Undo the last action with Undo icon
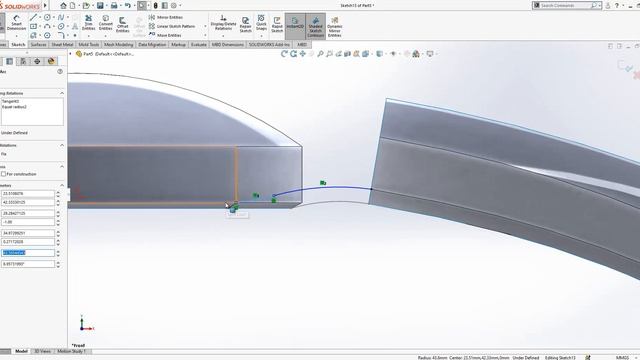 pos(128,6)
